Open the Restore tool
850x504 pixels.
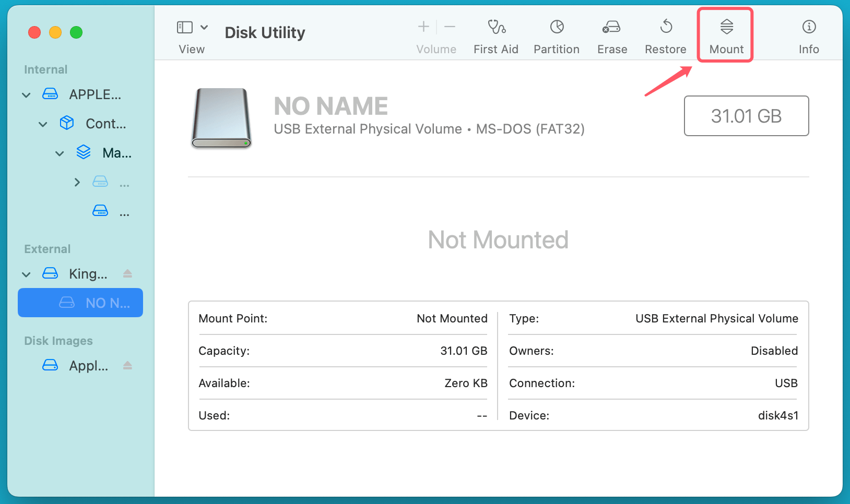pyautogui.click(x=665, y=34)
